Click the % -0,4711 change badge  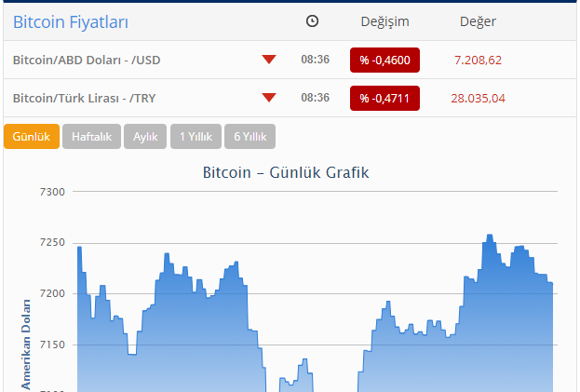coord(384,99)
